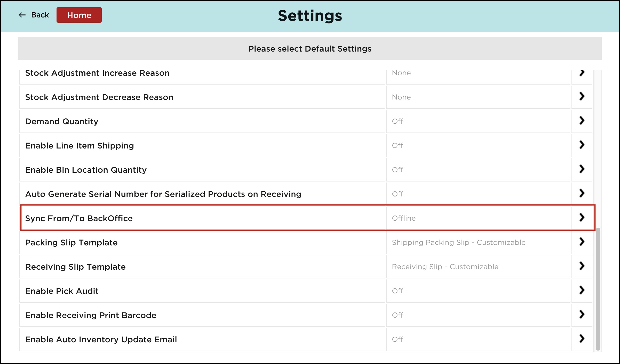This screenshot has height=364, width=620.
Task: Click the Offline value for BackOffice sync
Action: (x=404, y=218)
